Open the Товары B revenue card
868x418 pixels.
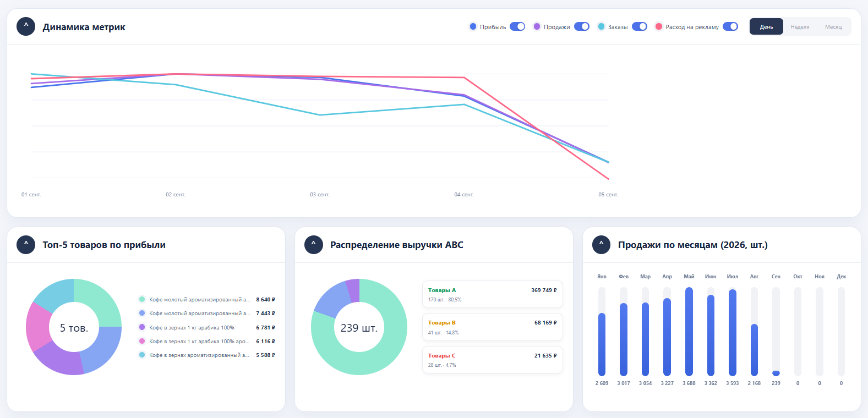493,327
